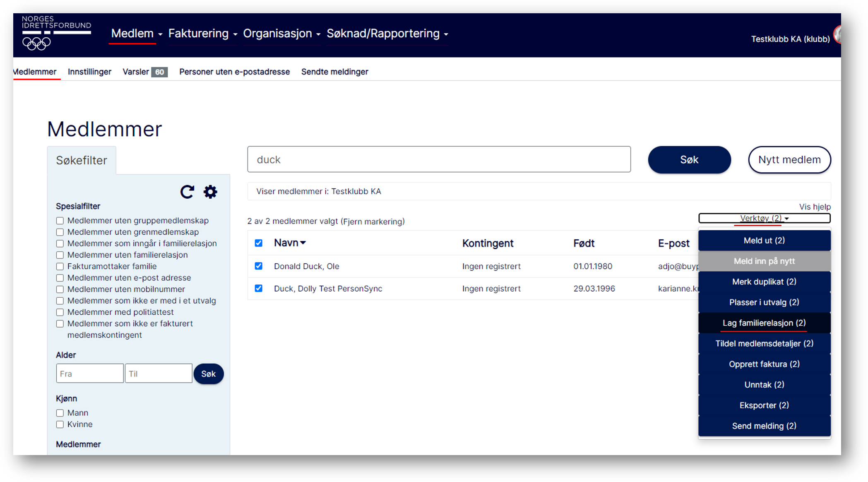Uncheck Donald Duck, Ole row checkbox
This screenshot has height=482, width=868.
click(x=259, y=266)
